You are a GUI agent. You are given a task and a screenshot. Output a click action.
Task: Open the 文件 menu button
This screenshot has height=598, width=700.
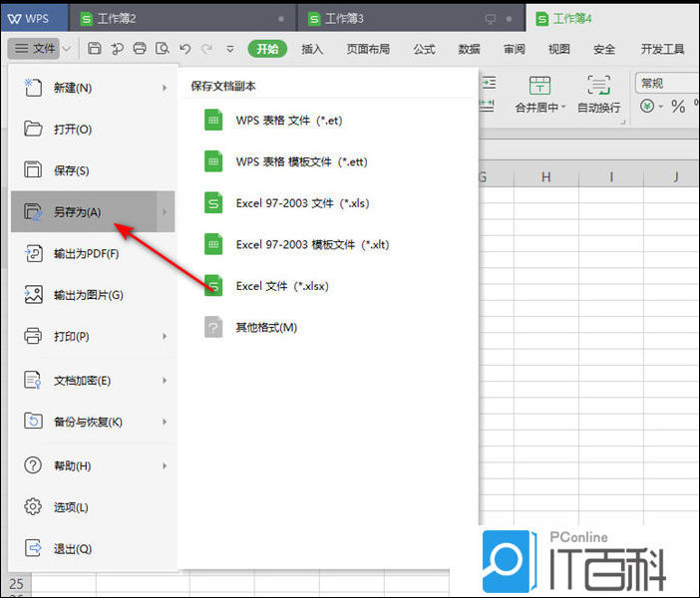click(34, 48)
